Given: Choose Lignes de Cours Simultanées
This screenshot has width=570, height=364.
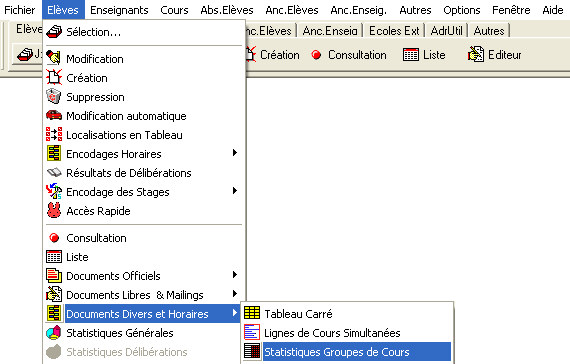Looking at the screenshot, I should pyautogui.click(x=348, y=333).
